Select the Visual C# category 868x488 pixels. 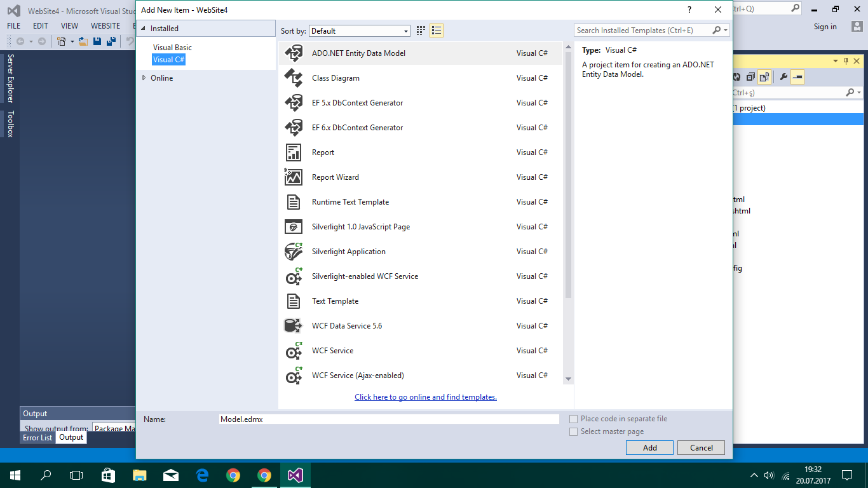click(x=168, y=60)
